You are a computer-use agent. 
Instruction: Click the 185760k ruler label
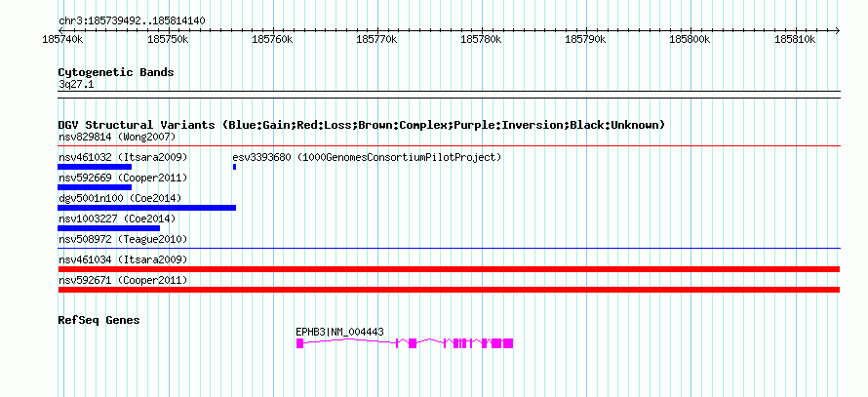272,40
